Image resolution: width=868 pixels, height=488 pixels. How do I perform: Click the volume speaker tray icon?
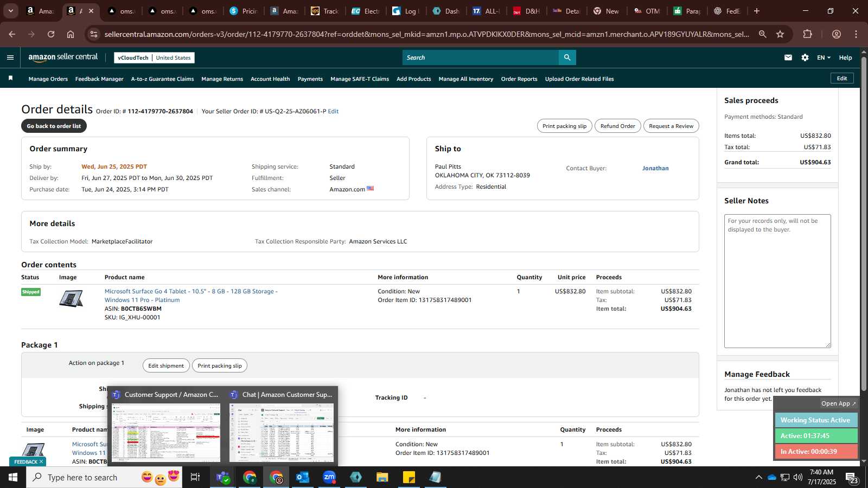(798, 477)
